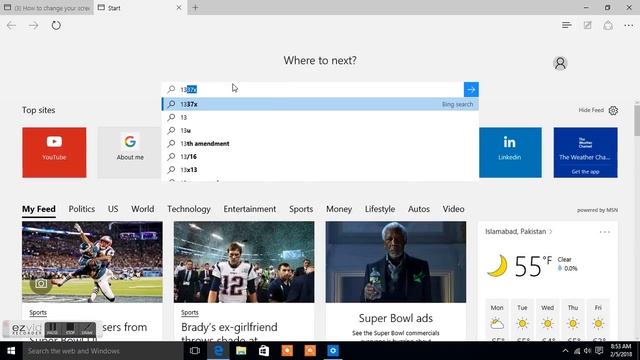
Task: Select the Money feed tab
Action: coord(339,209)
